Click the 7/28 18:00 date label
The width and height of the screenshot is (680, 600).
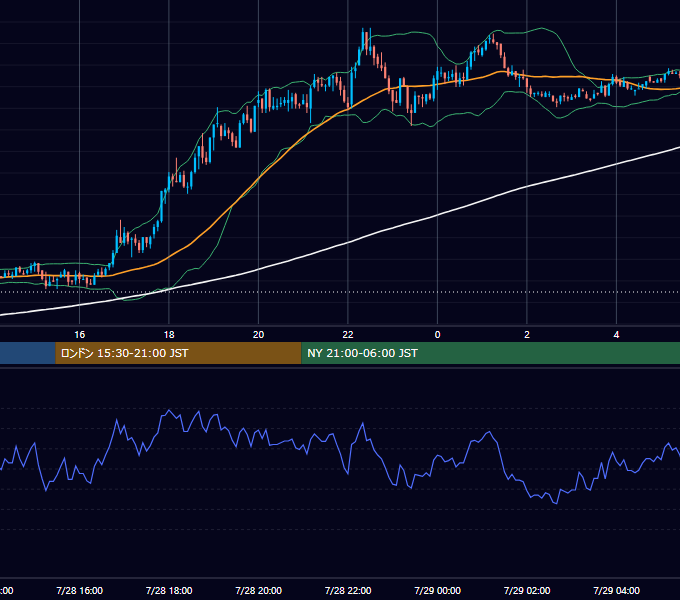169,590
